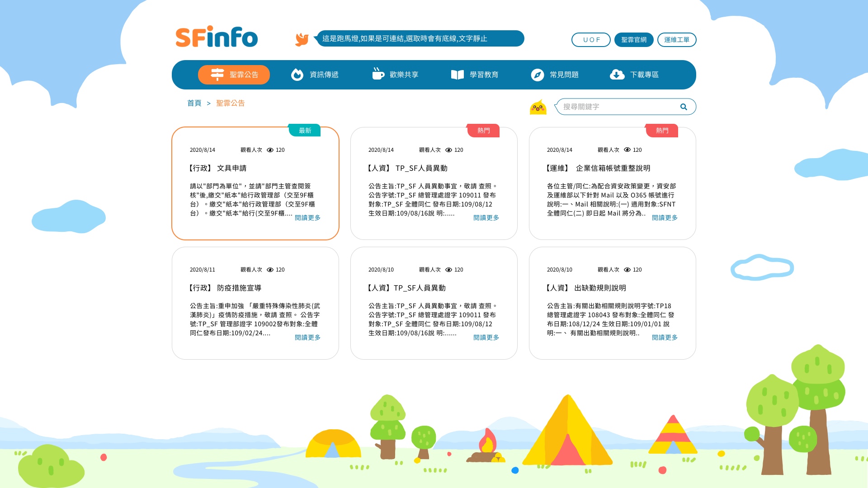Click the open book icon for 學習教育
This screenshot has height=488, width=868.
pyautogui.click(x=458, y=75)
